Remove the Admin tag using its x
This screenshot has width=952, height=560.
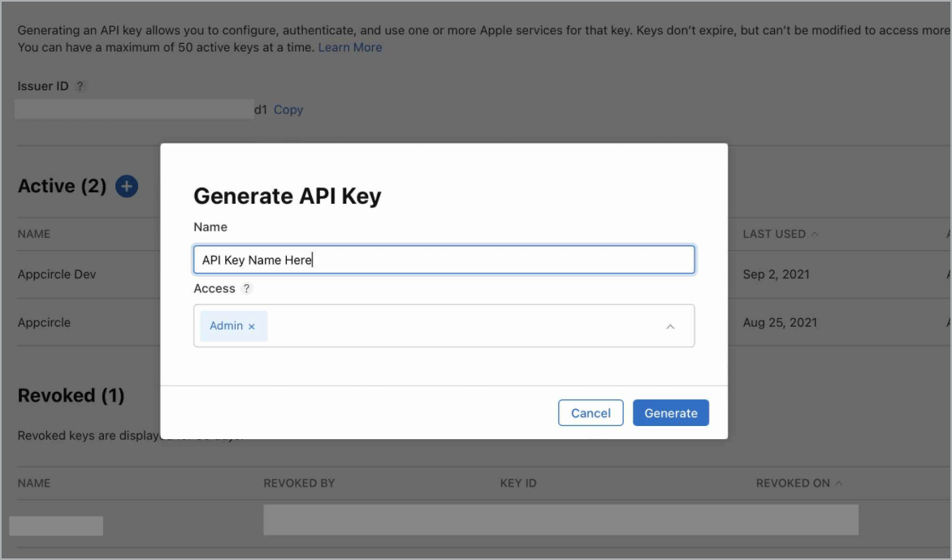coord(252,326)
